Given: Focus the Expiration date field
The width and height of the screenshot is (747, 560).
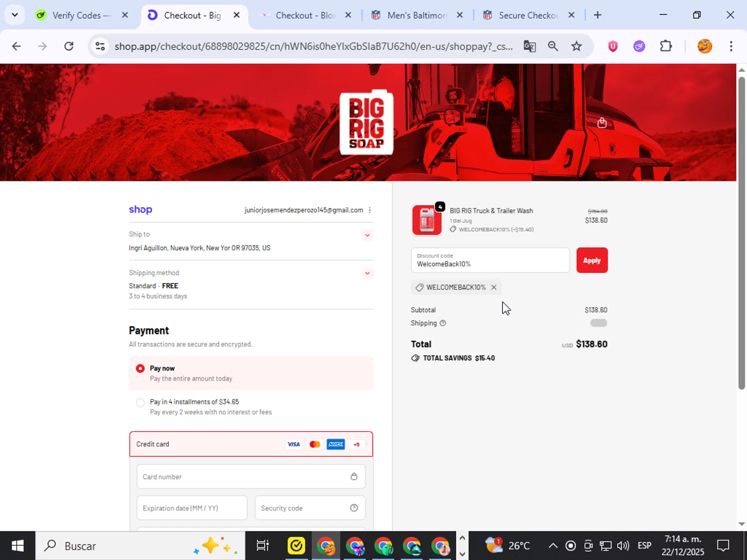Looking at the screenshot, I should 192,508.
